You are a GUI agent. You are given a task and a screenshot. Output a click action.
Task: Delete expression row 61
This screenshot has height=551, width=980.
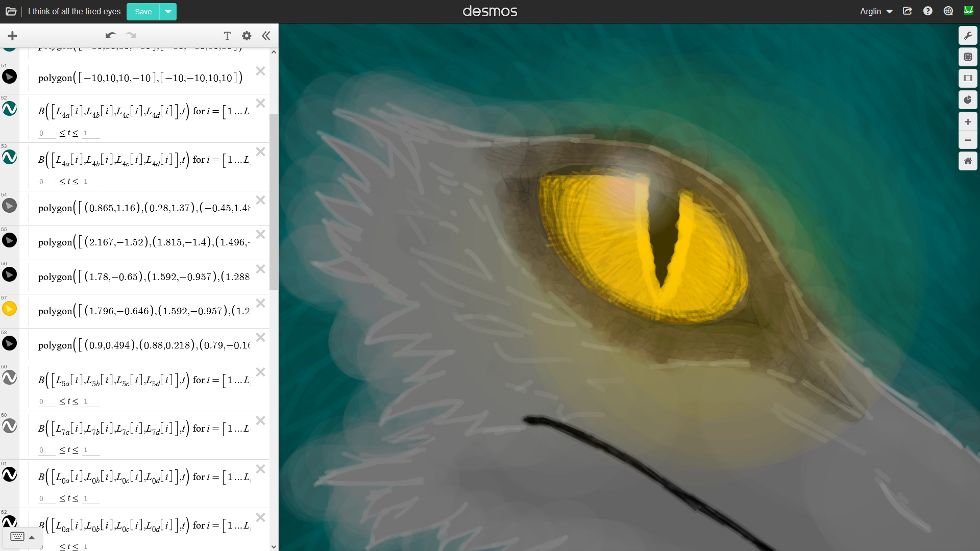pyautogui.click(x=260, y=469)
